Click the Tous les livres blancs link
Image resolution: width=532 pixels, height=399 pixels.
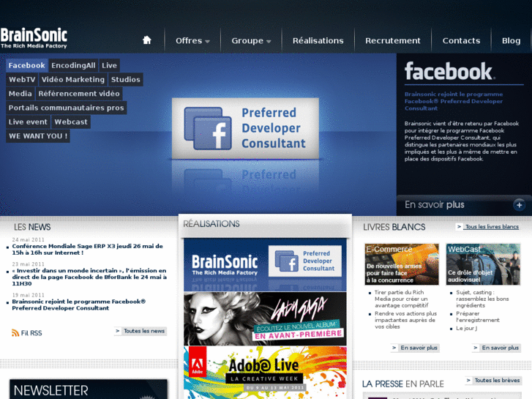tap(492, 226)
